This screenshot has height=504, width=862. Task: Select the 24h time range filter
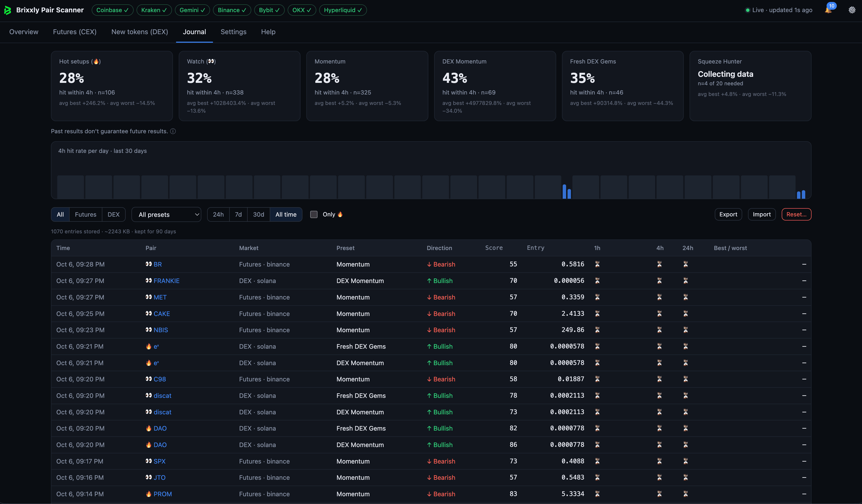(218, 214)
